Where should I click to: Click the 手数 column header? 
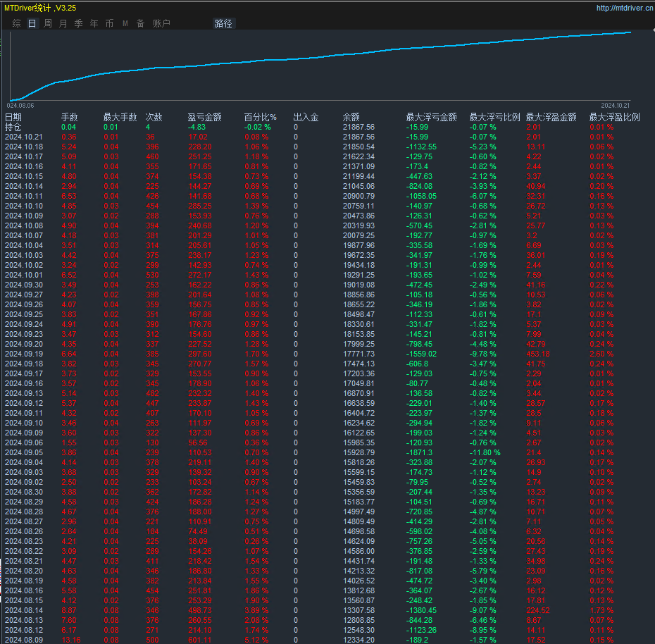[69, 118]
